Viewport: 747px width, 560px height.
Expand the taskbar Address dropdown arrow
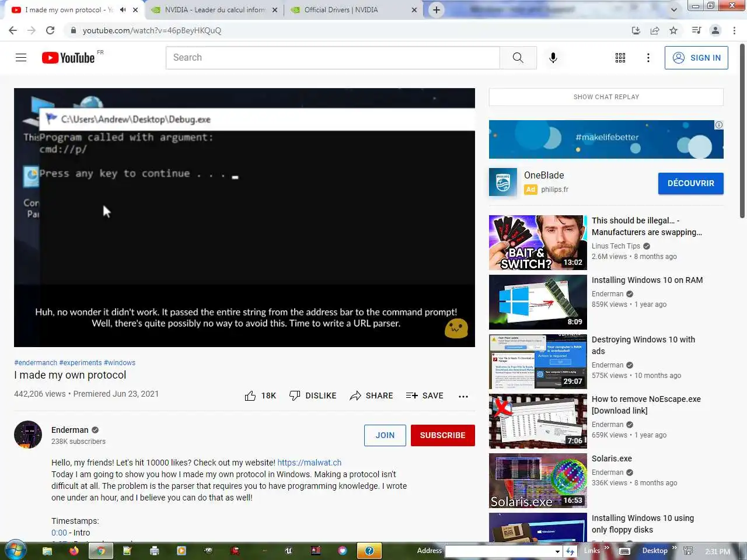click(557, 551)
